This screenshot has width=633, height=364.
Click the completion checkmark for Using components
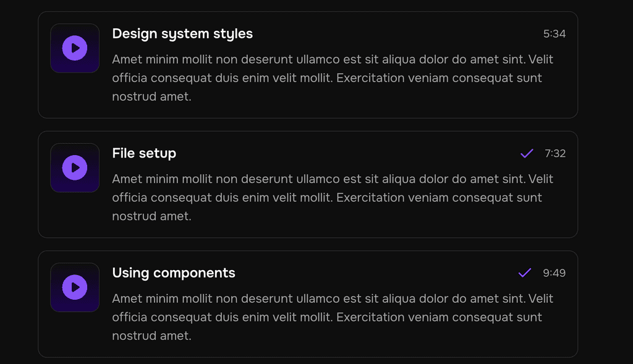524,273
